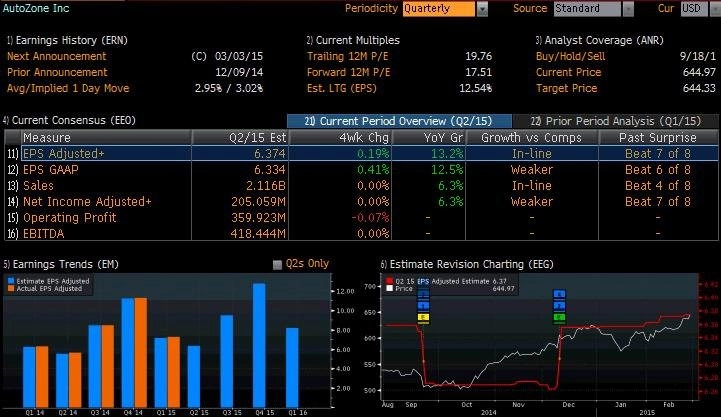The height and width of the screenshot is (417, 721).
Task: Click the Past Surprise column header
Action: (x=658, y=137)
